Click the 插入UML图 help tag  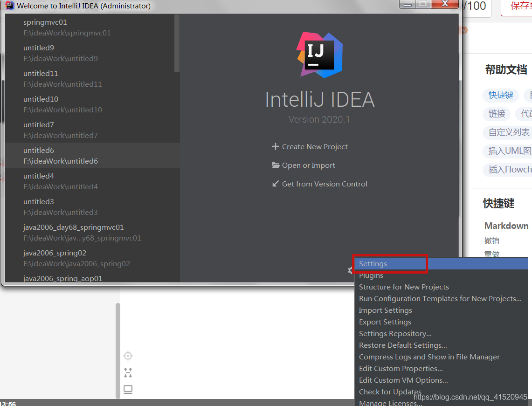[x=507, y=151]
